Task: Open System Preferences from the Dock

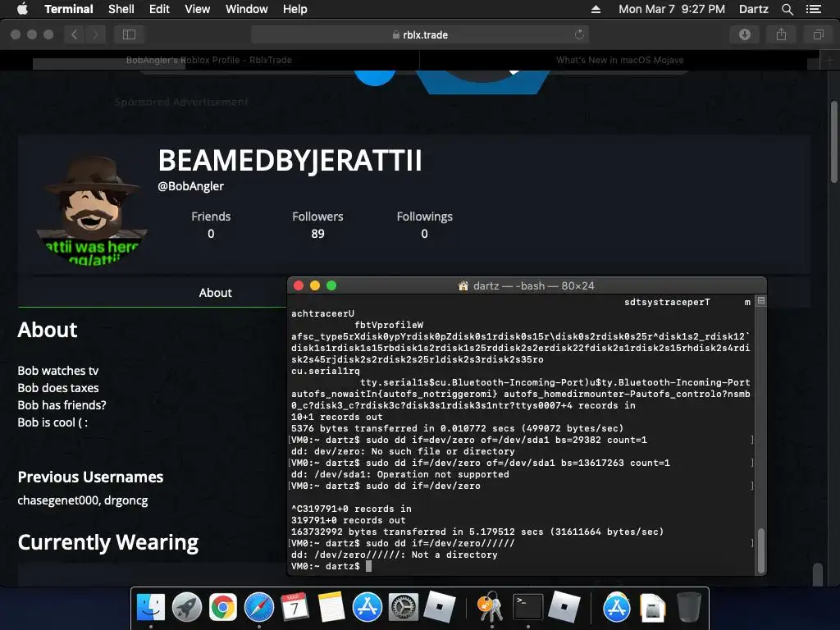Action: click(403, 608)
